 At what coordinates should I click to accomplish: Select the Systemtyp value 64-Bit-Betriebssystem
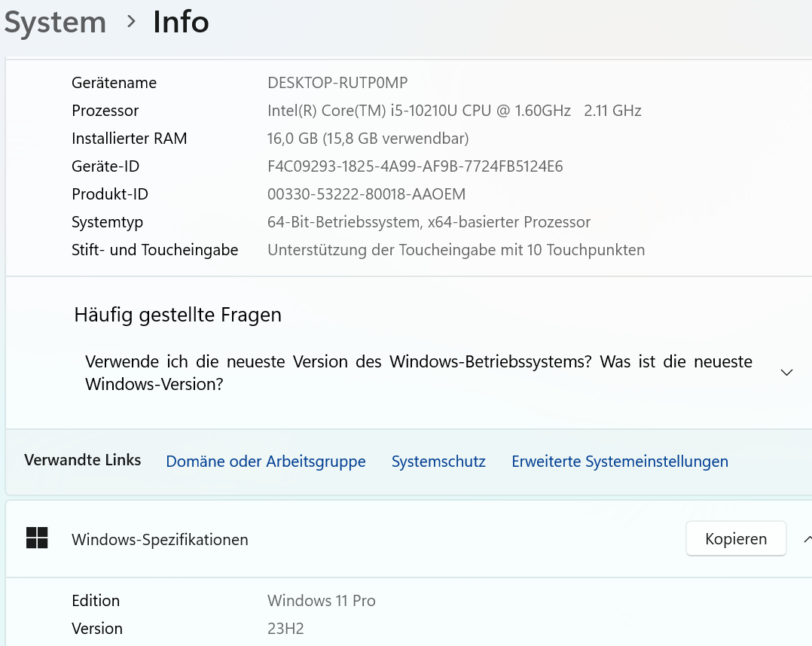[x=429, y=222]
